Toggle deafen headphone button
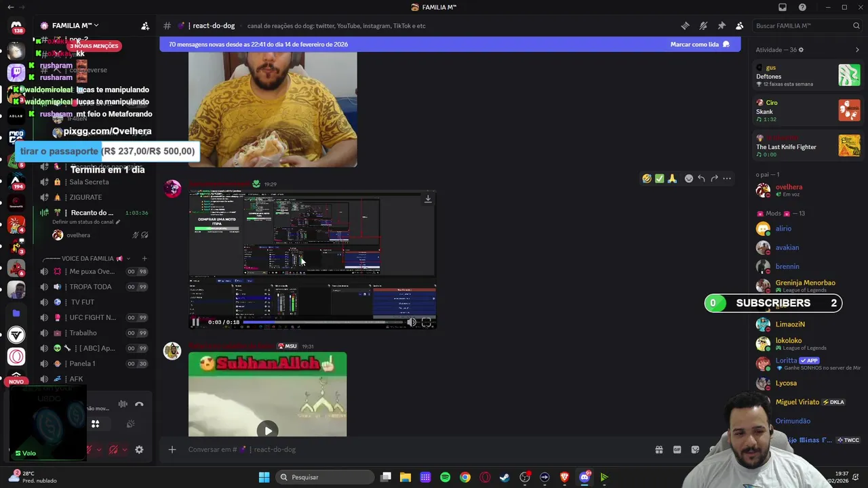The image size is (868, 488). click(x=113, y=449)
